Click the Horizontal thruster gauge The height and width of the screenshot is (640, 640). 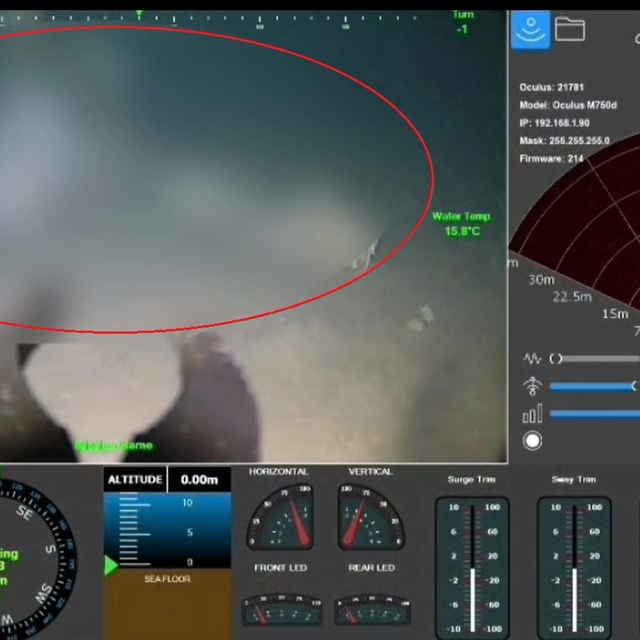(279, 515)
